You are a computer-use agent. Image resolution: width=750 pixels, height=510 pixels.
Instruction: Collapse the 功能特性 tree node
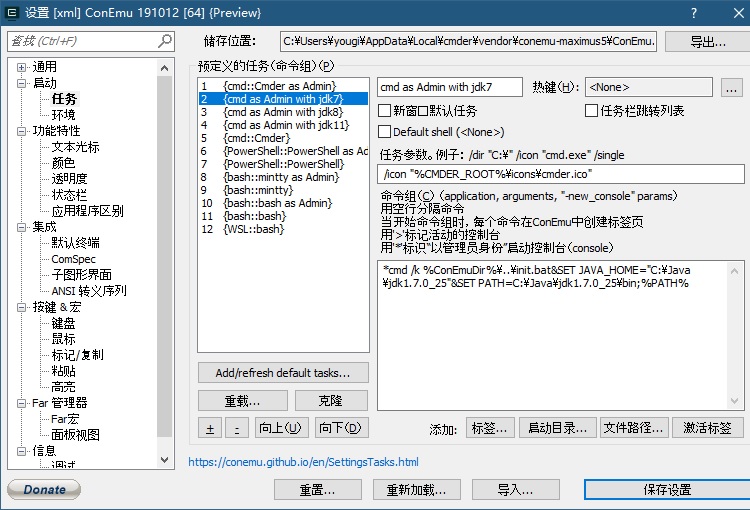21,131
